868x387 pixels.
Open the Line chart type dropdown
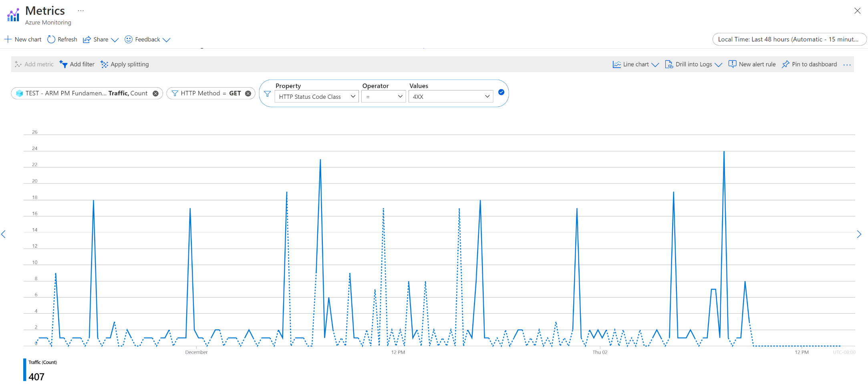(636, 64)
